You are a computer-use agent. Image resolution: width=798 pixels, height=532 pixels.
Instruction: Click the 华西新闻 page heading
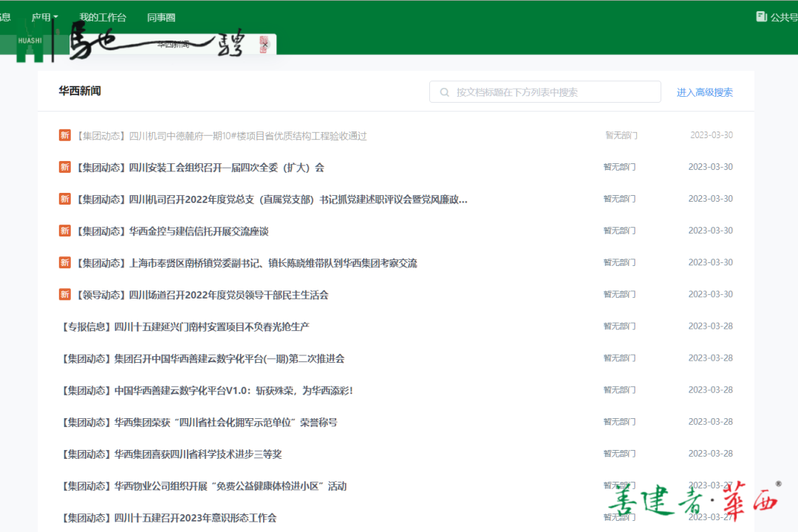[x=80, y=91]
